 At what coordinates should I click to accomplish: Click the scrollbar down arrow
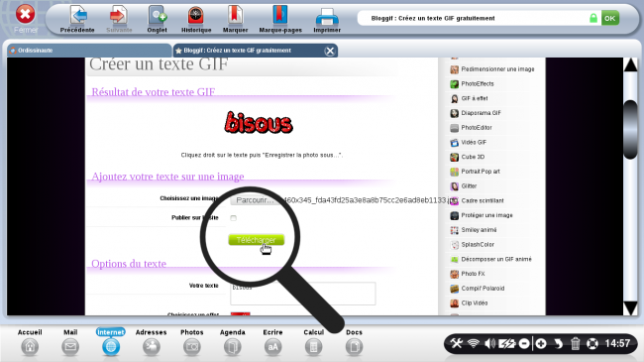click(x=631, y=308)
